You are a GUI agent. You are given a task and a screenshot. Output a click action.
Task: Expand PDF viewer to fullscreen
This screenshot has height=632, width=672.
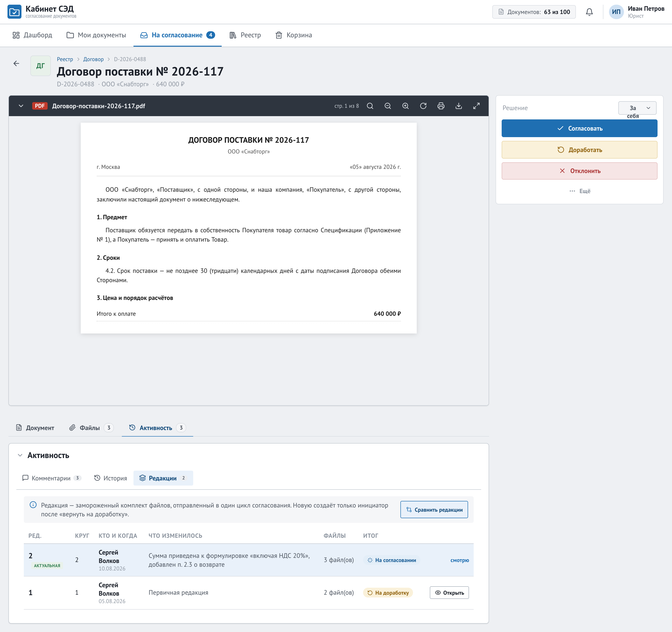pos(476,106)
